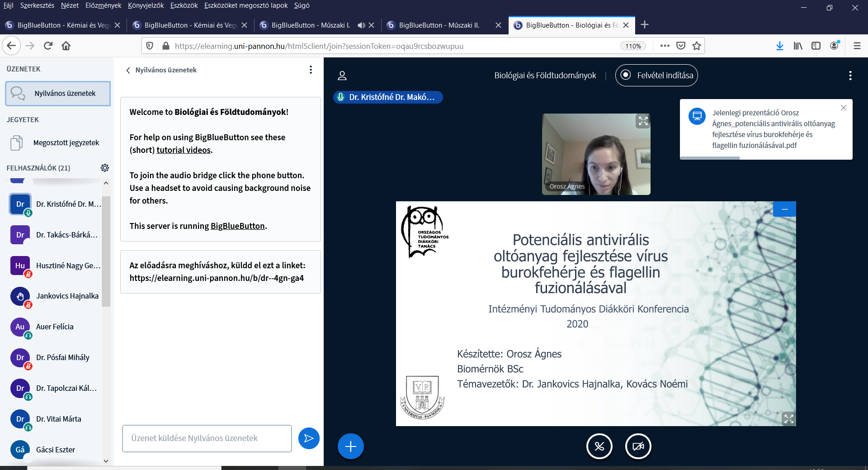The height and width of the screenshot is (470, 868).
Task: Toggle webcam sharing button
Action: (x=638, y=446)
